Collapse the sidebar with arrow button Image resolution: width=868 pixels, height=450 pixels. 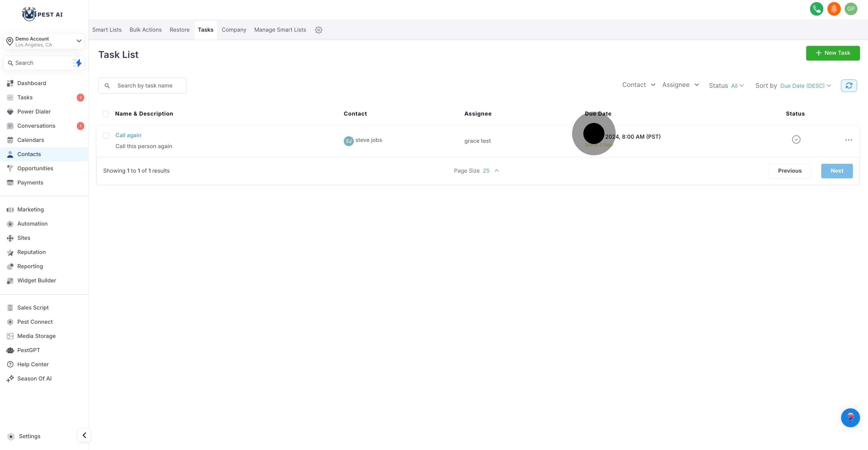(84, 435)
